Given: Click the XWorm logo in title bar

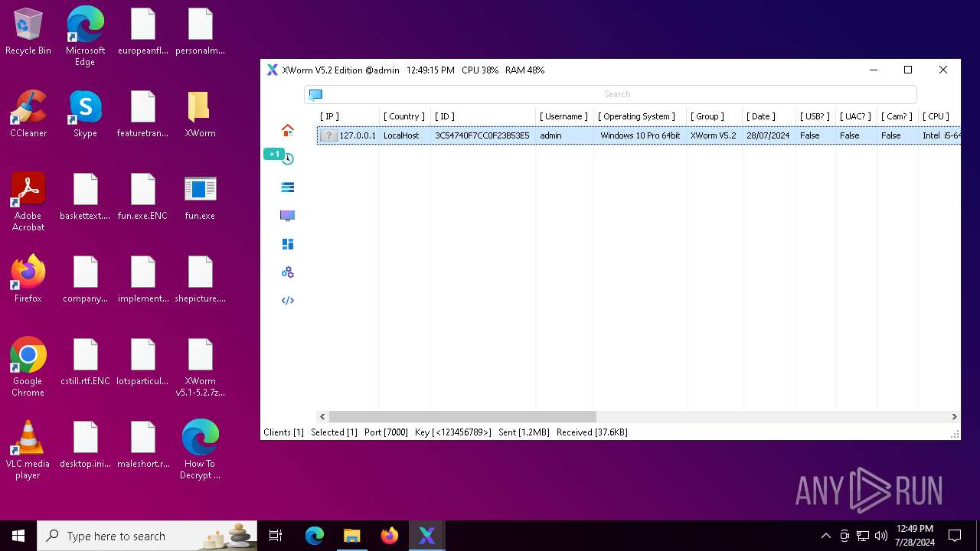Looking at the screenshot, I should (x=272, y=70).
